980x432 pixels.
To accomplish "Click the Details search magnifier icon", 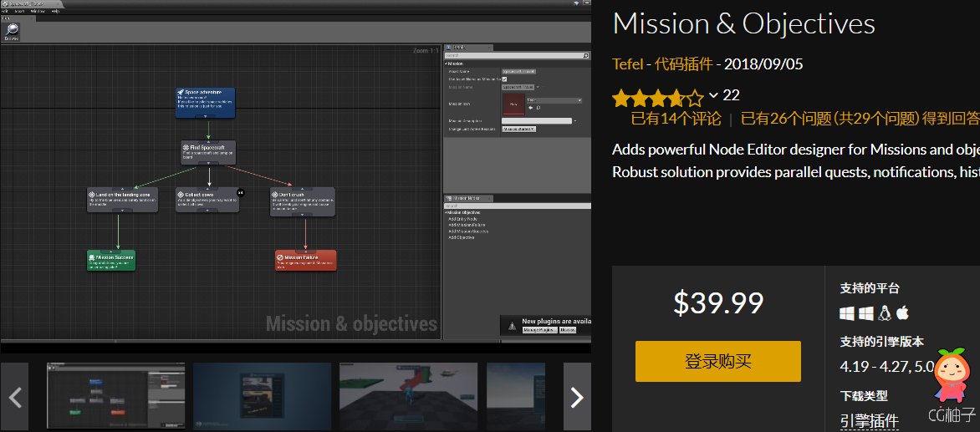I will [x=585, y=55].
